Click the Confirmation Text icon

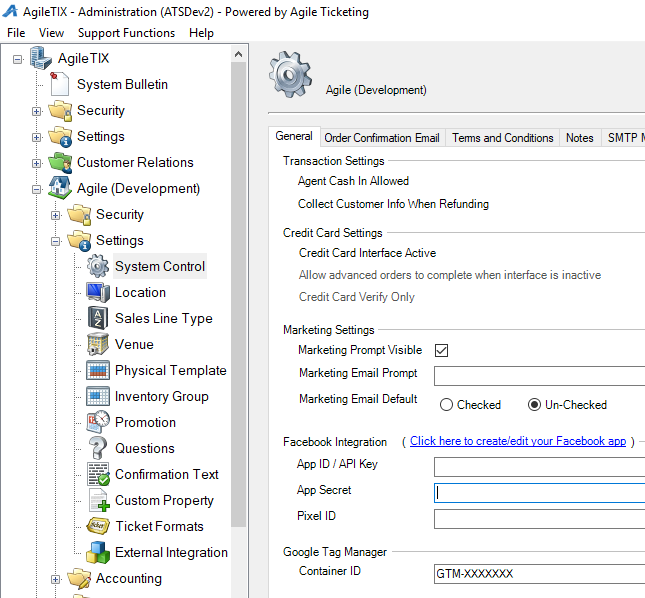coord(98,474)
